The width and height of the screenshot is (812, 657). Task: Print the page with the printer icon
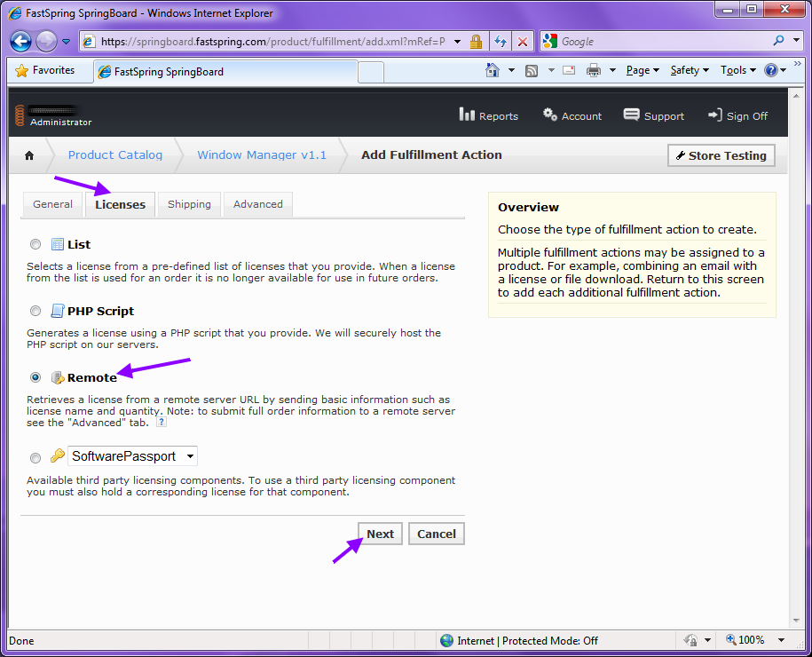coord(594,70)
